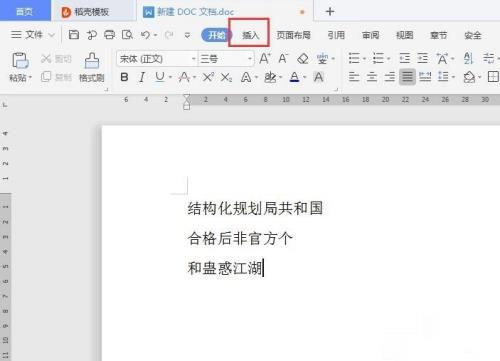Image resolution: width=500 pixels, height=361 pixels.
Task: Click the Save icon in quick access toolbar
Action: coord(74,35)
